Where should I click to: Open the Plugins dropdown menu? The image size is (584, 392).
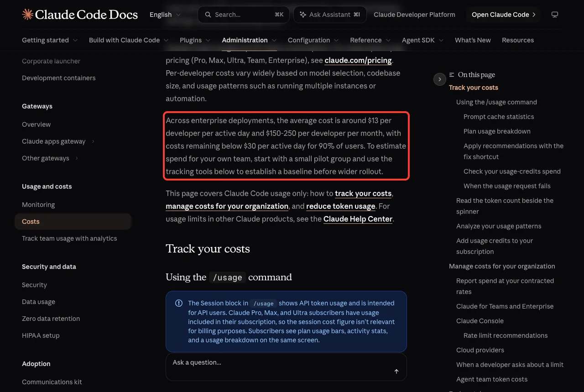point(195,40)
